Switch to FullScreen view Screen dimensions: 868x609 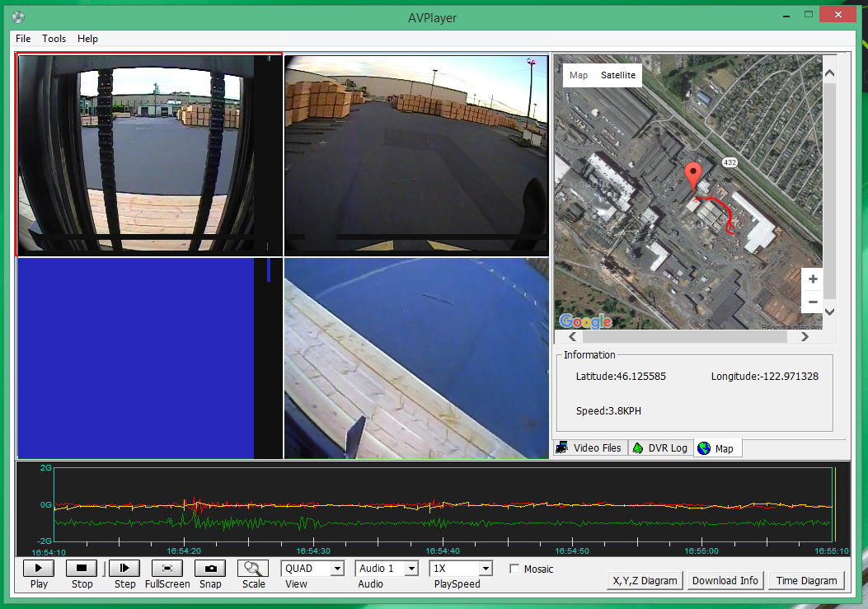(167, 568)
